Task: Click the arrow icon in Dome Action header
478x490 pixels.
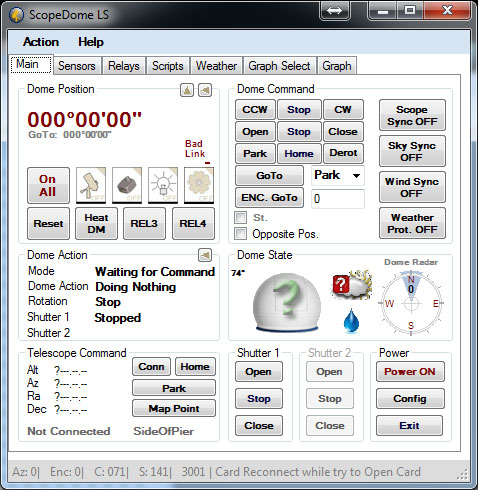Action: point(205,255)
